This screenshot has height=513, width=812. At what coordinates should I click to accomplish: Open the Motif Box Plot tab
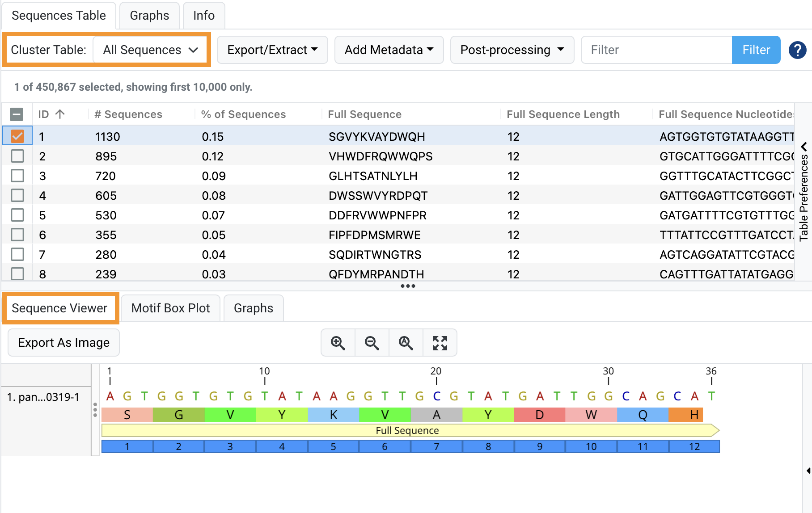coord(170,308)
